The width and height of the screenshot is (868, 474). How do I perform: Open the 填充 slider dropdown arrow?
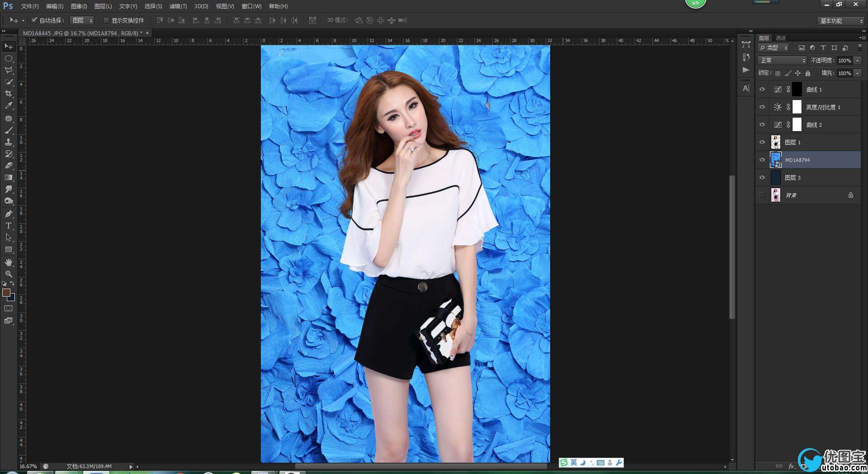pyautogui.click(x=858, y=73)
